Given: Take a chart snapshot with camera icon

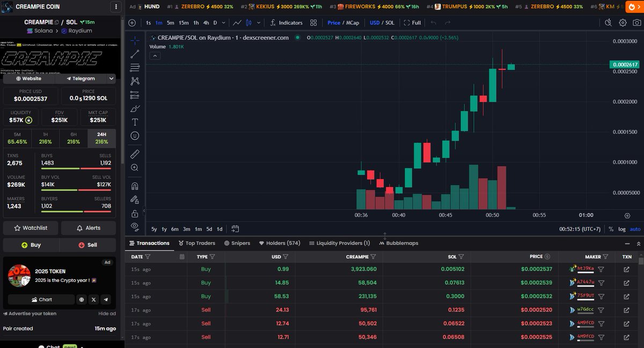Looking at the screenshot, I should pos(636,23).
